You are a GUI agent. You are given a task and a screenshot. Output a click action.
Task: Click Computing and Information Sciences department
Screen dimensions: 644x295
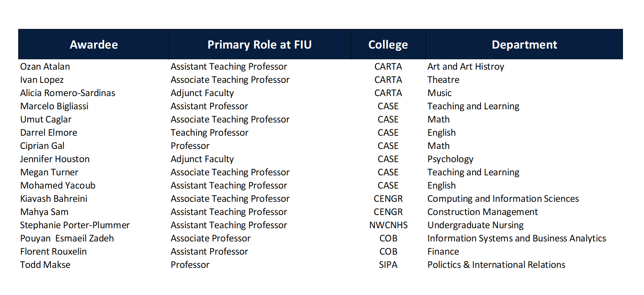pyautogui.click(x=503, y=199)
